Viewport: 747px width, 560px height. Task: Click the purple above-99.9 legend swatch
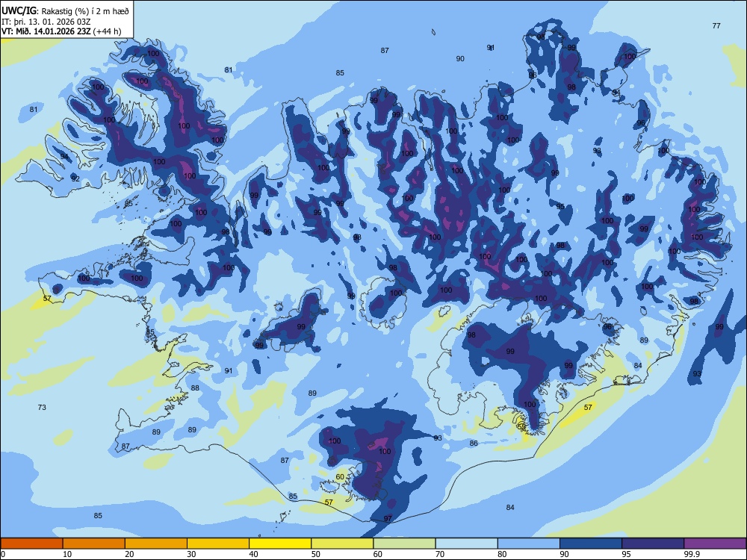(715, 544)
